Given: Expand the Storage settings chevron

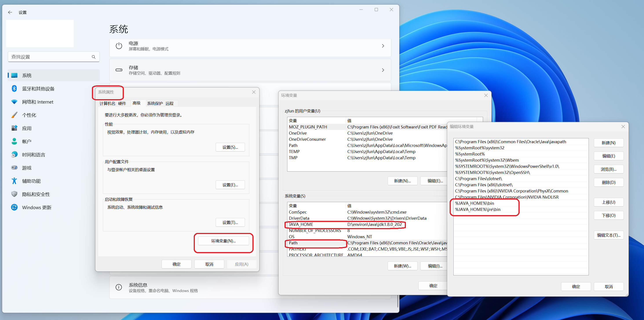Looking at the screenshot, I should tap(383, 70).
